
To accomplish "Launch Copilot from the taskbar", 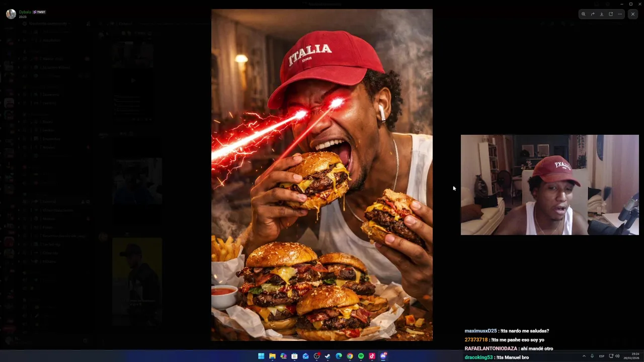I will 283,356.
